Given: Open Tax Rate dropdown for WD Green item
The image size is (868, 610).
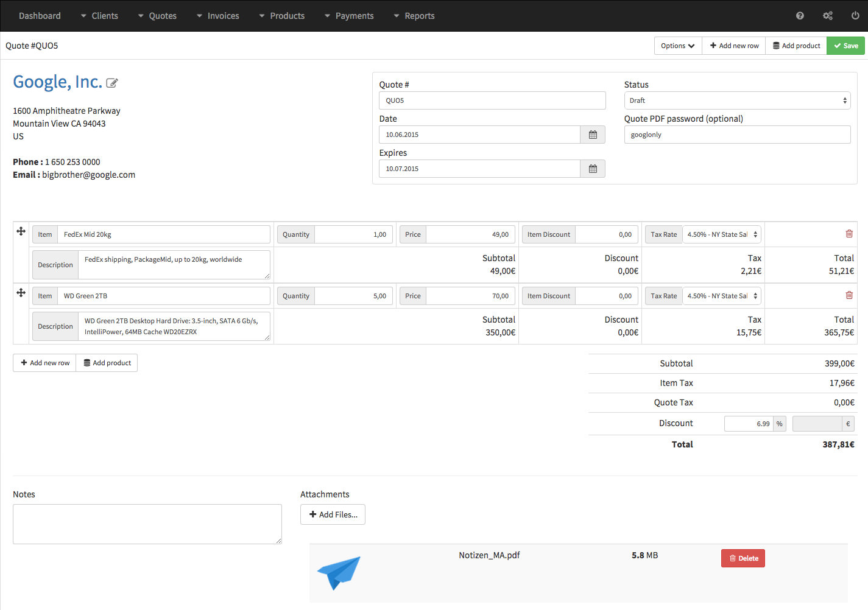Looking at the screenshot, I should (x=722, y=296).
